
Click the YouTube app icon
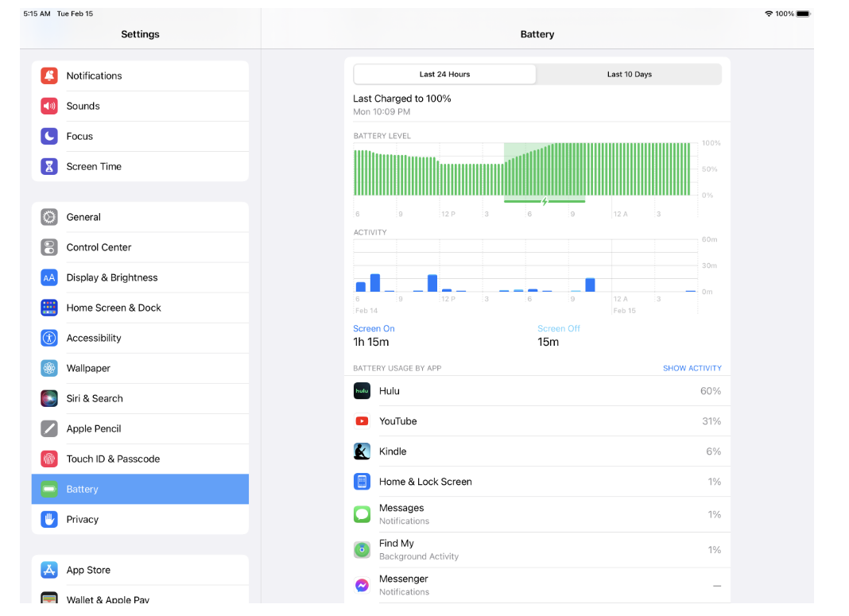(362, 421)
